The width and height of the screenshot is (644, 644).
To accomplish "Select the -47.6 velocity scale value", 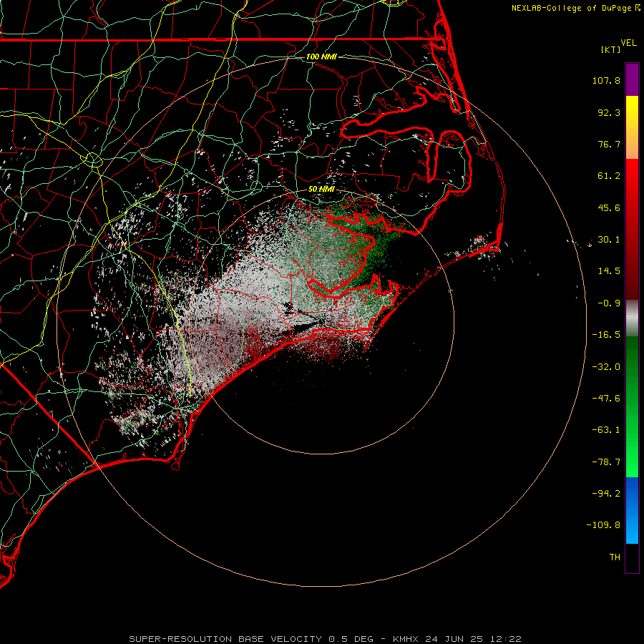I will 606,399.
